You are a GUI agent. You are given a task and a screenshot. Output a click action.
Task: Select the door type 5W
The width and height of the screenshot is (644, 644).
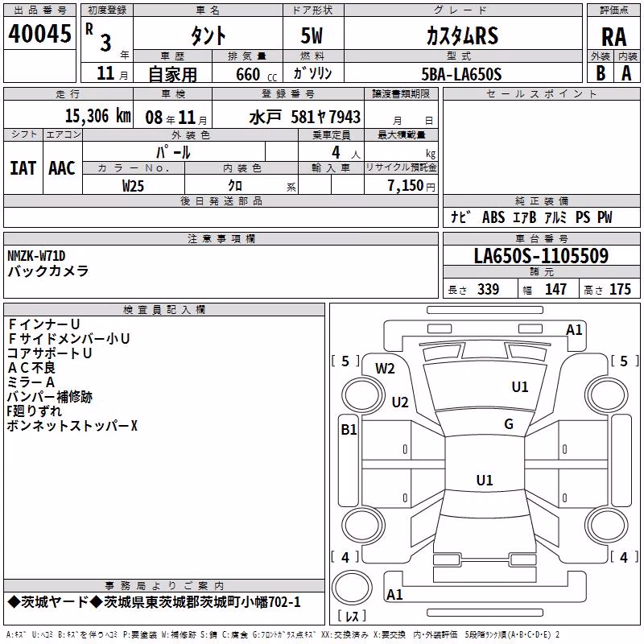pos(312,35)
